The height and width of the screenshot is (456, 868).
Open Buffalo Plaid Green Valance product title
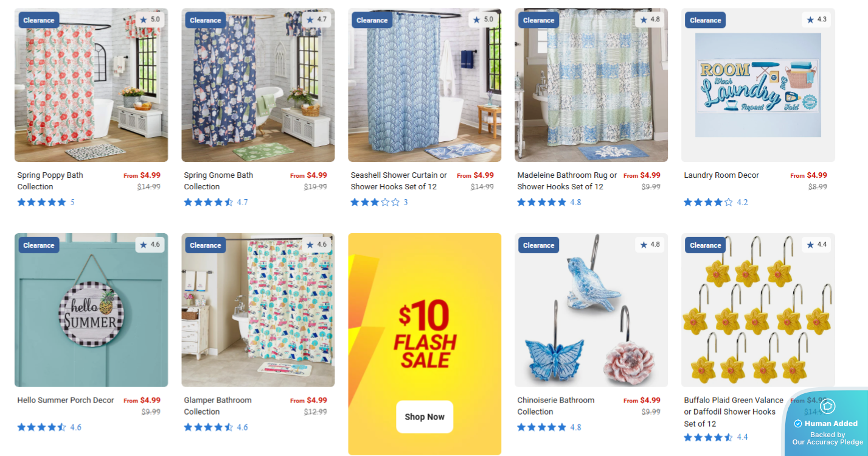click(734, 412)
